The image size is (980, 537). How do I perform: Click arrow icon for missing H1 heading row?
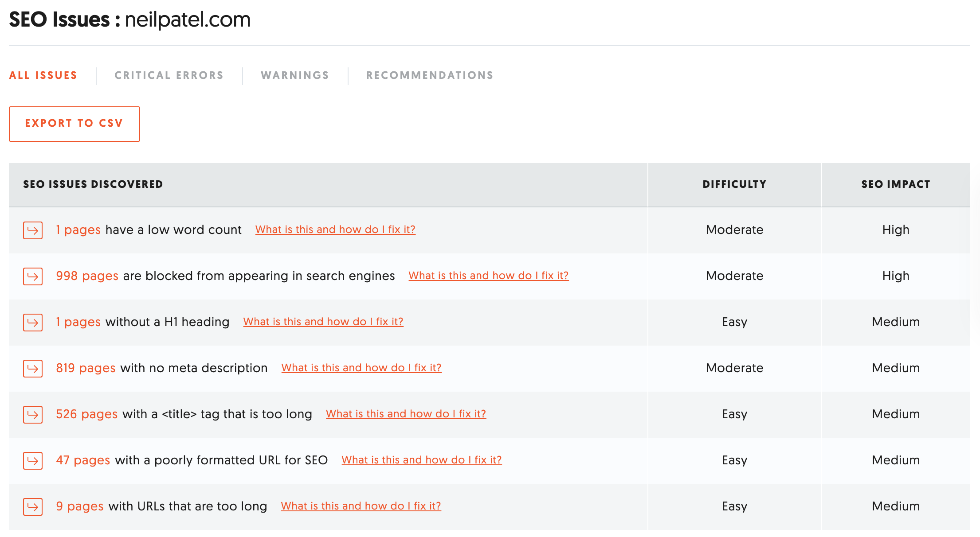(33, 323)
